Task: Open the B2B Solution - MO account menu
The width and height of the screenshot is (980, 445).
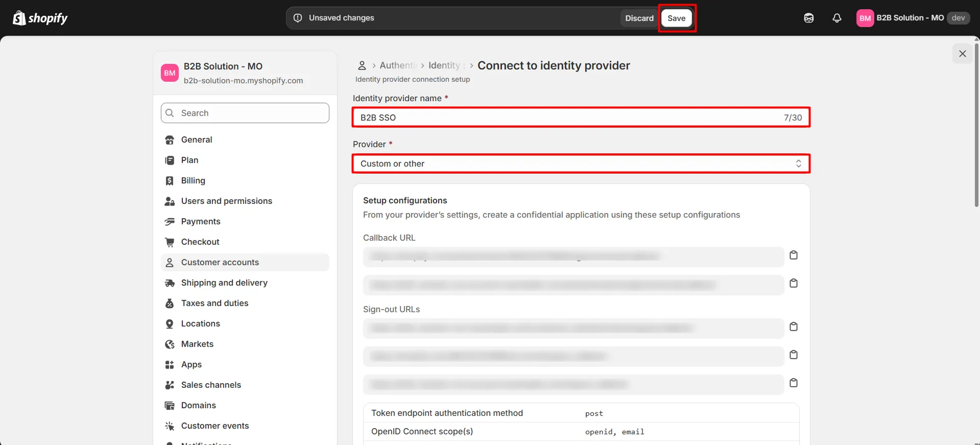Action: [913, 18]
